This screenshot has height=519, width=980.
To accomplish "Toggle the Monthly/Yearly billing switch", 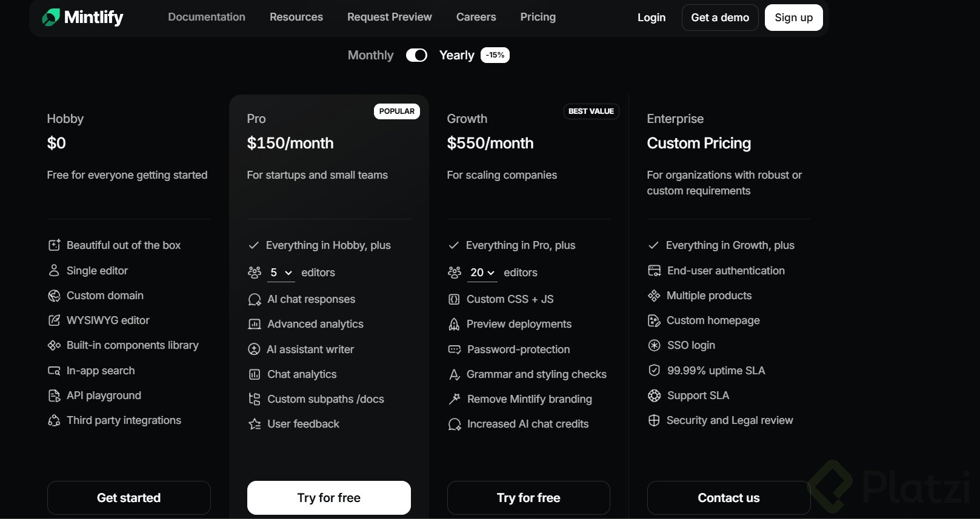I will click(416, 55).
